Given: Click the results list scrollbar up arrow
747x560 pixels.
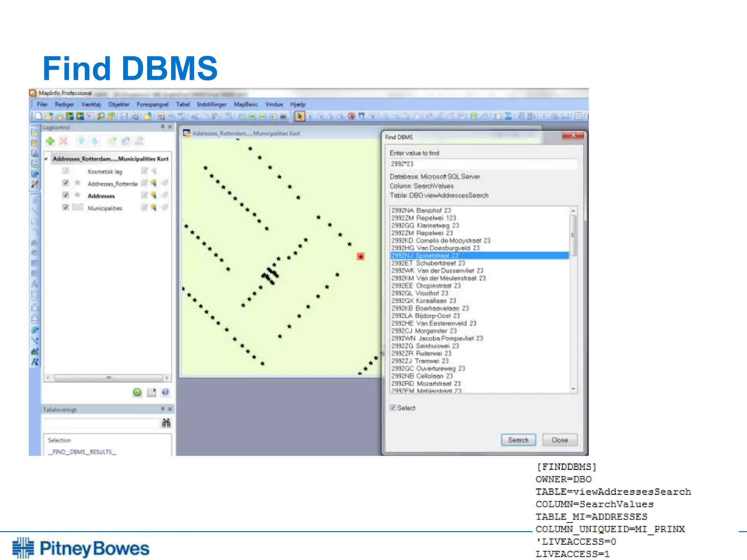Looking at the screenshot, I should (573, 211).
